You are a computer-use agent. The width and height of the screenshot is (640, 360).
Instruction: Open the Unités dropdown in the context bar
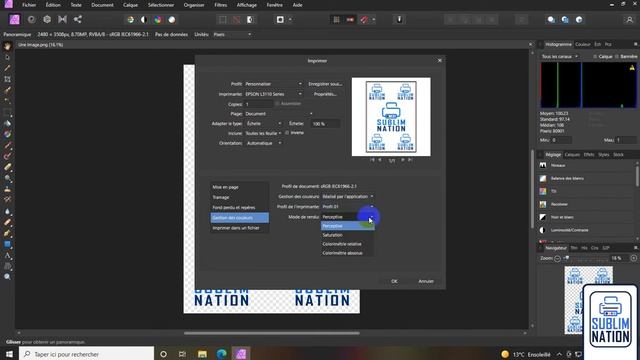[x=232, y=35]
